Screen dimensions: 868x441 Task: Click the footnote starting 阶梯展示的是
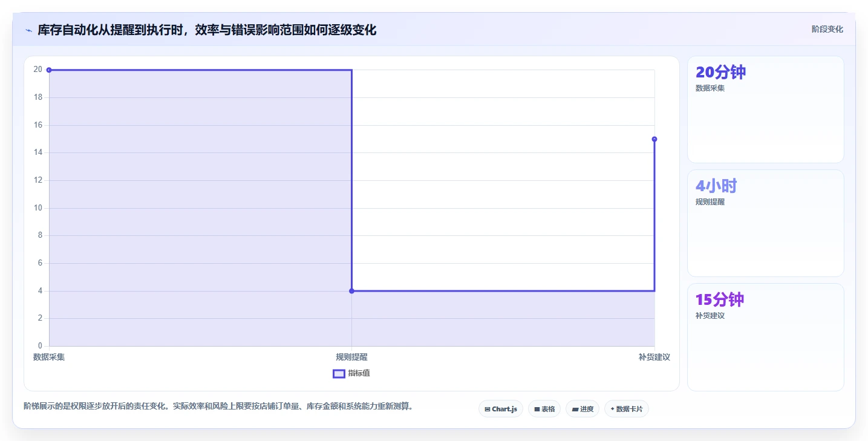[x=218, y=407]
